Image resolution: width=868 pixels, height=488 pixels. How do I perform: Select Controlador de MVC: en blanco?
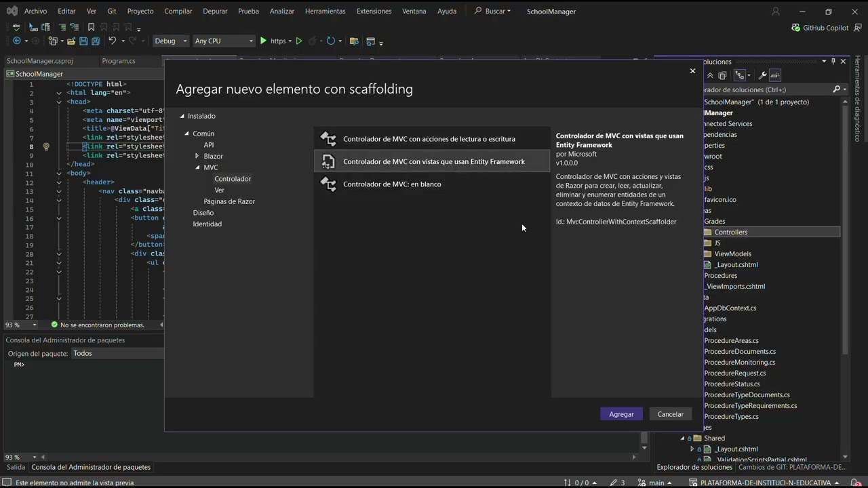point(432,184)
